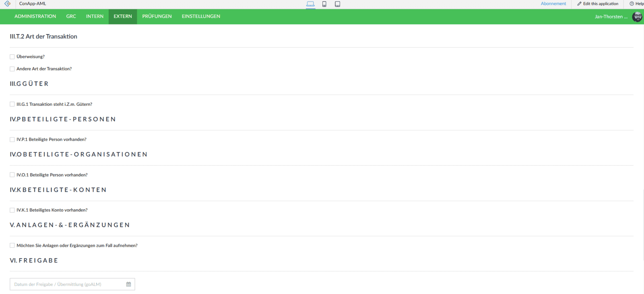Open the ADMINISTRATION menu
The width and height of the screenshot is (644, 294).
click(35, 16)
